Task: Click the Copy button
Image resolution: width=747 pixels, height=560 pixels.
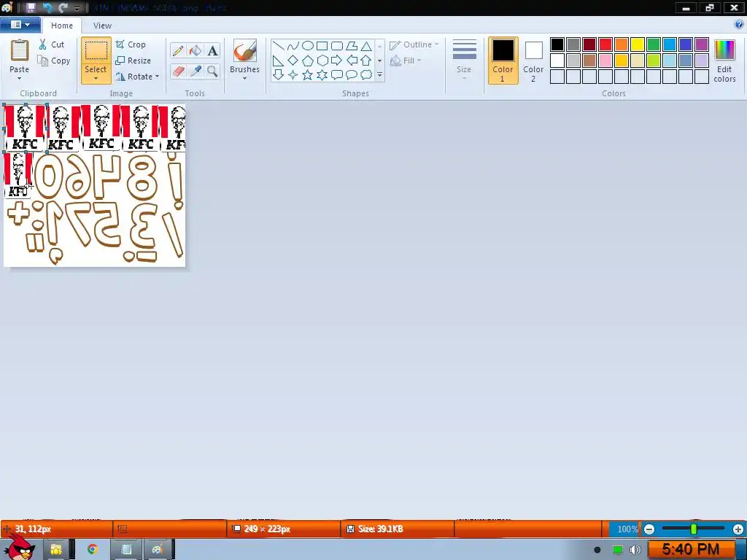Action: pos(54,61)
